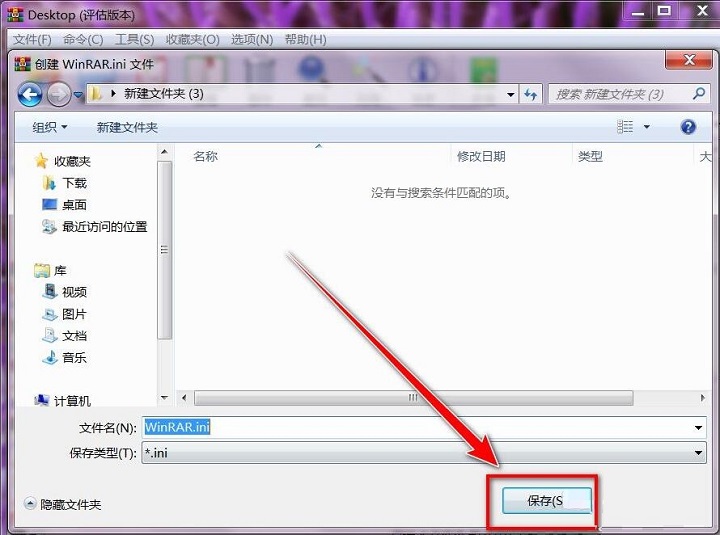Open 帮助(H) menu in WinRAR window
Image resolution: width=720 pixels, height=535 pixels.
click(x=305, y=39)
